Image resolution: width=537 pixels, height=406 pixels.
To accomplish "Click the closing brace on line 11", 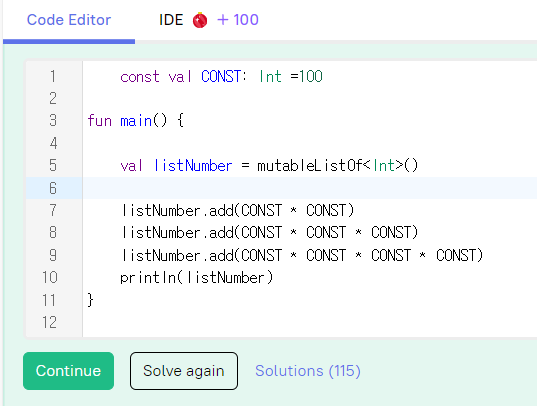I will click(90, 300).
